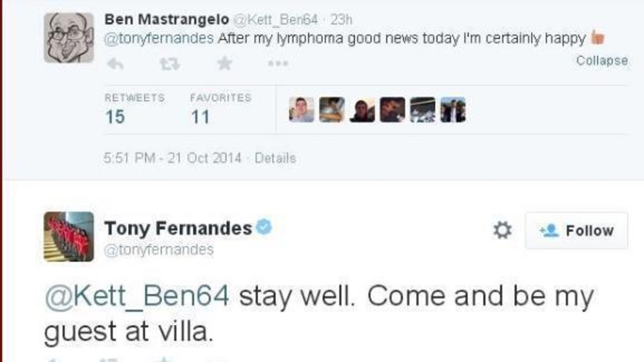
Task: Follow Tony Fernandes
Action: (577, 231)
